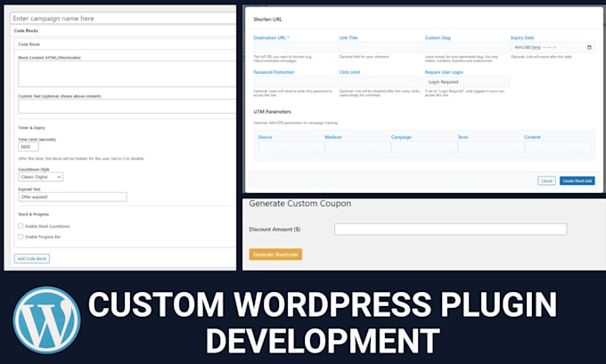Click the "Stock & Progress" section label
The height and width of the screenshot is (364, 606).
pyautogui.click(x=34, y=214)
